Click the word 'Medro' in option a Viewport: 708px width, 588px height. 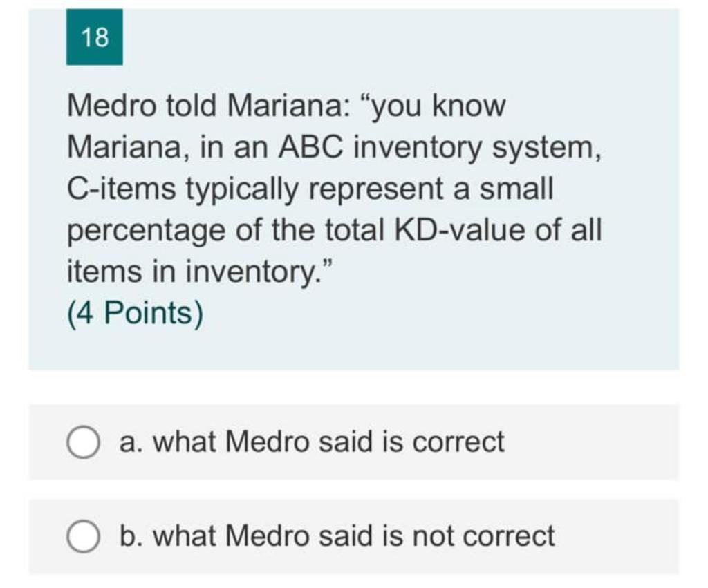[x=266, y=441]
